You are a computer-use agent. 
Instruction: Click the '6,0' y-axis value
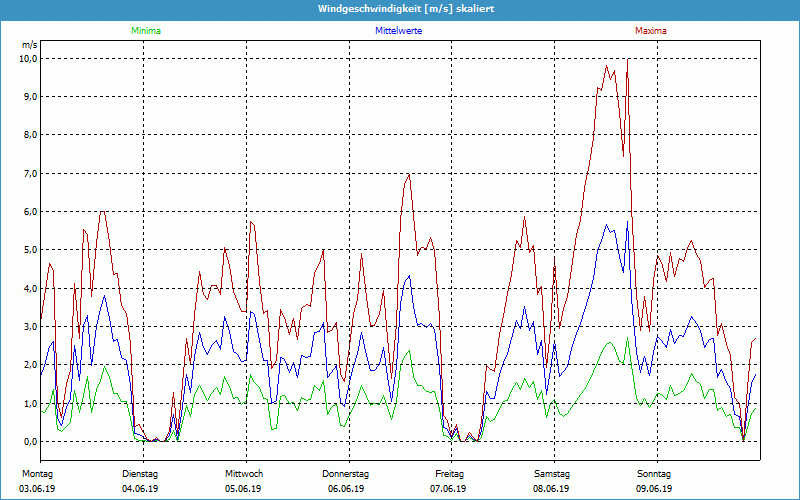pyautogui.click(x=30, y=212)
